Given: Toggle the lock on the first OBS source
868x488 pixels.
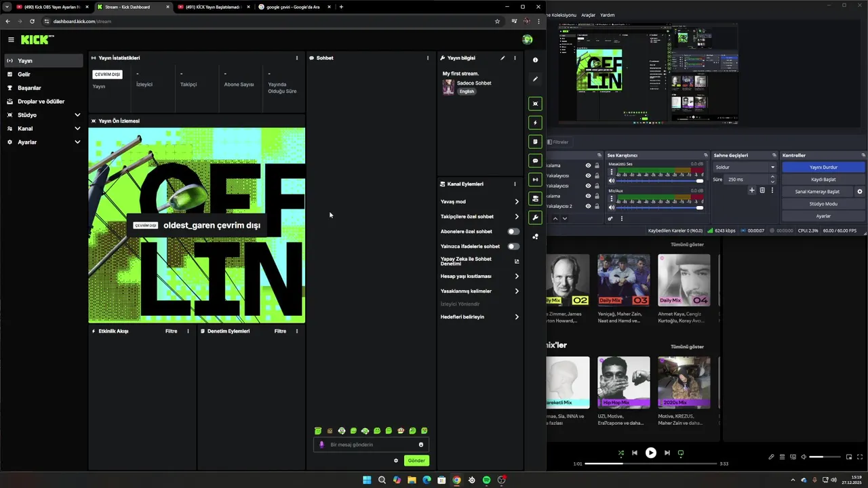Looking at the screenshot, I should 597,165.
